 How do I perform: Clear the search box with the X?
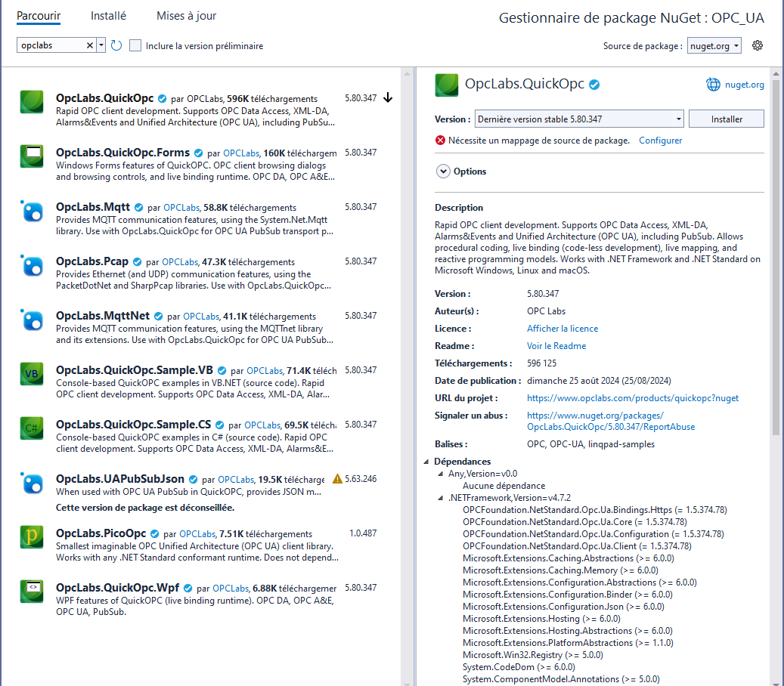click(89, 45)
